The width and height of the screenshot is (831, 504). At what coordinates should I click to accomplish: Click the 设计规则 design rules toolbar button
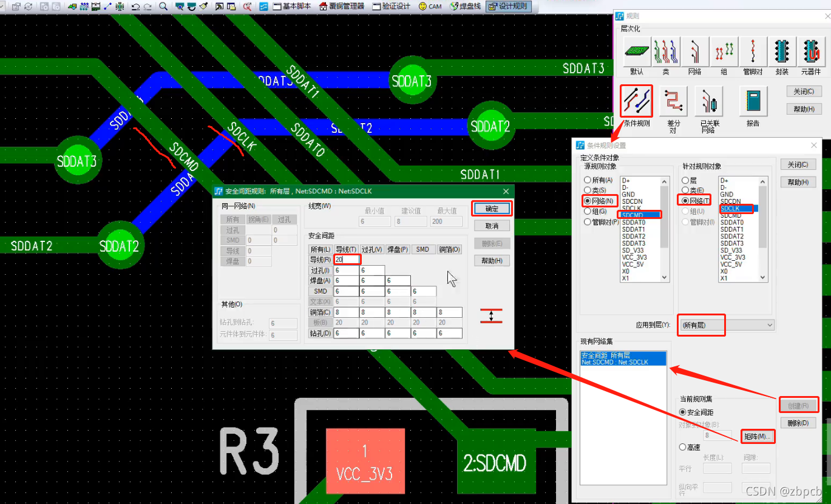tap(508, 7)
